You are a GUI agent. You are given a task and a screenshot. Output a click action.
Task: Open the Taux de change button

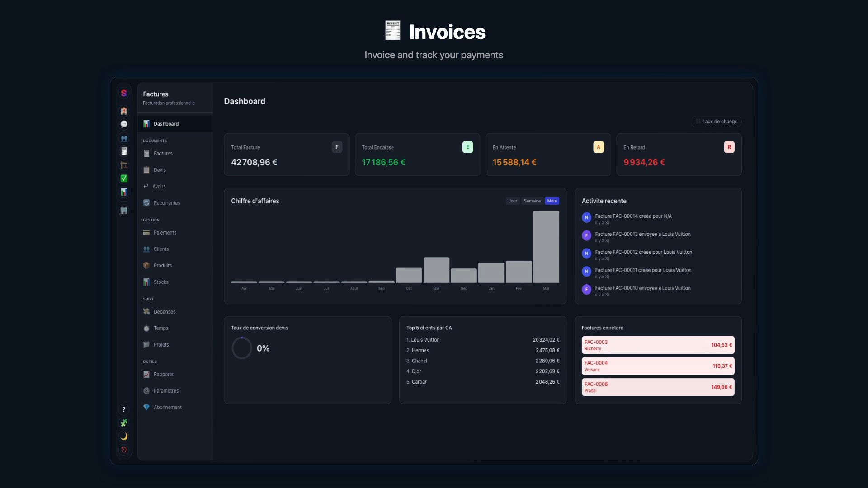click(716, 122)
